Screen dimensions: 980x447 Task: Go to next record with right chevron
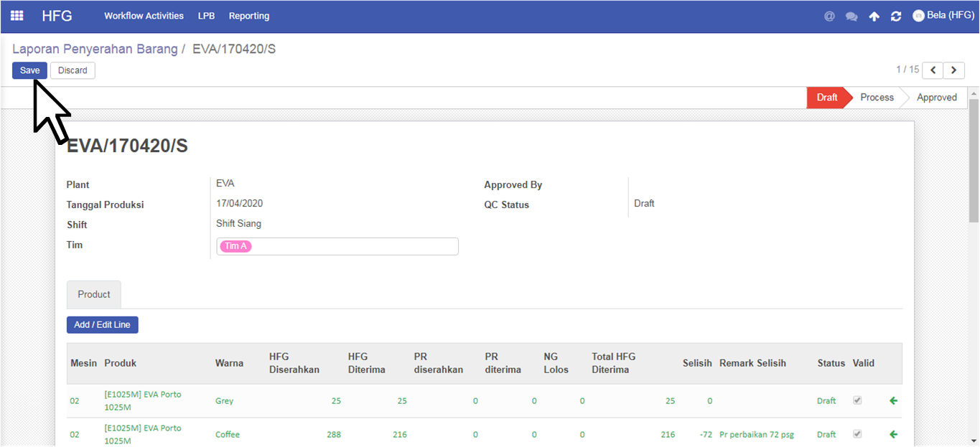(954, 70)
